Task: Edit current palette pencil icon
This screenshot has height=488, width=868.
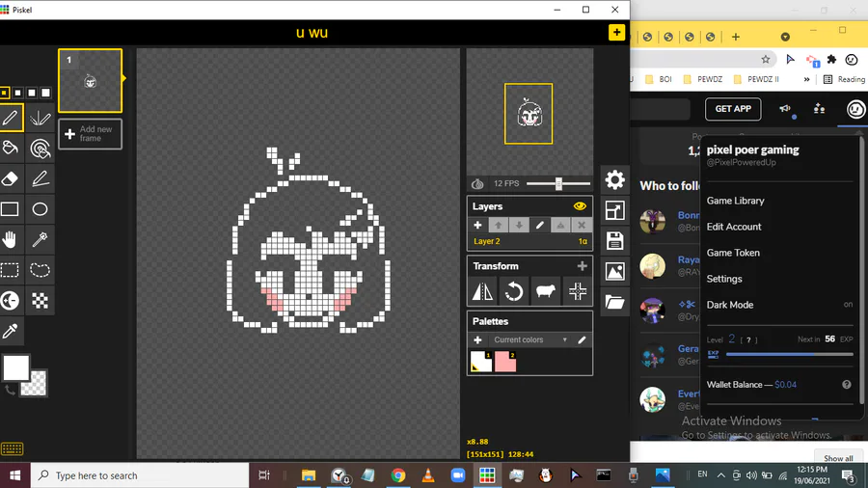Action: tap(582, 339)
